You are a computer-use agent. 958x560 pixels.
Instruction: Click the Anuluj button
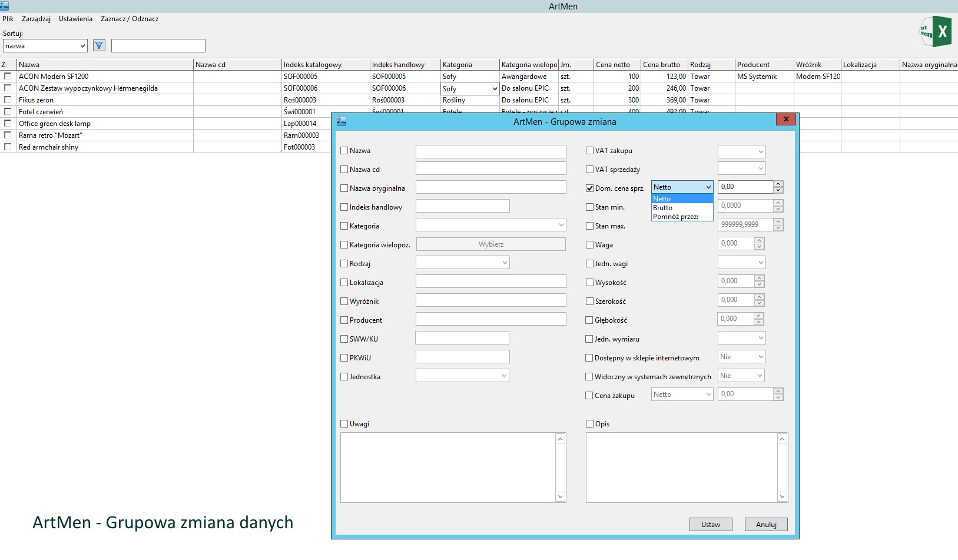coord(766,525)
